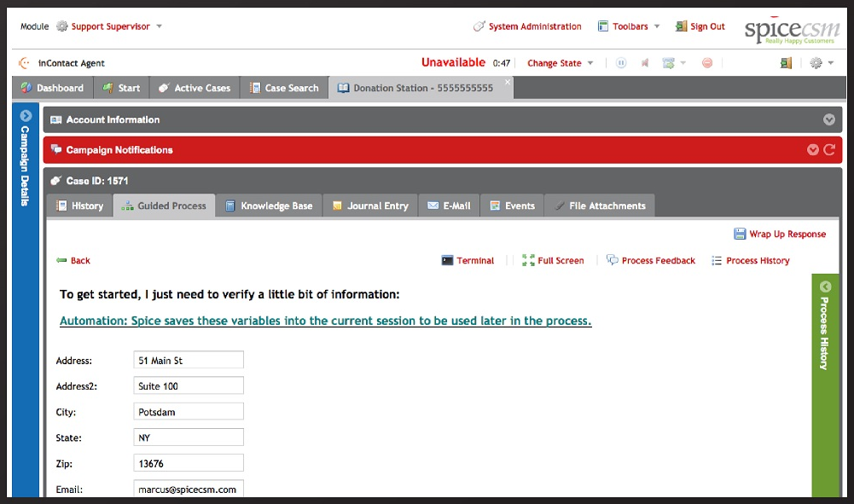854x504 pixels.
Task: Open the Toolbars dropdown
Action: 629,26
